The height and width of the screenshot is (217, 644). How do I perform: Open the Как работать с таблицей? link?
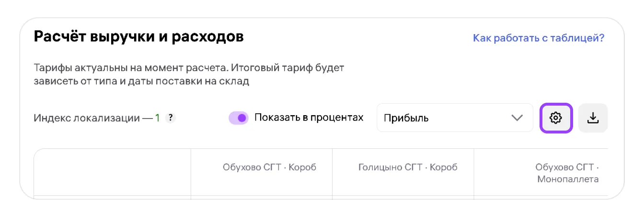(539, 38)
